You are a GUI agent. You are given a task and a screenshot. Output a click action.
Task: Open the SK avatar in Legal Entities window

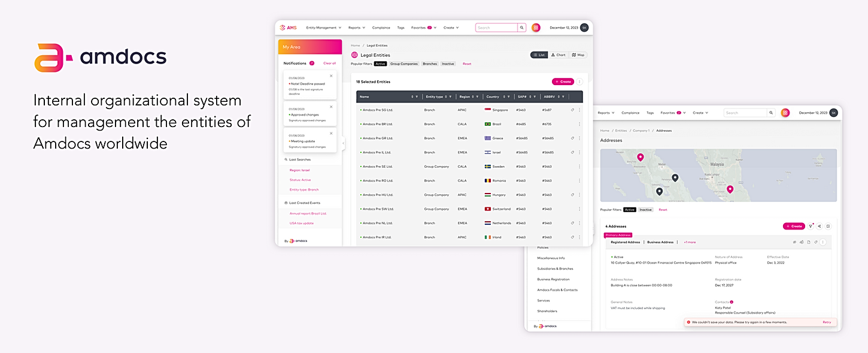click(584, 28)
